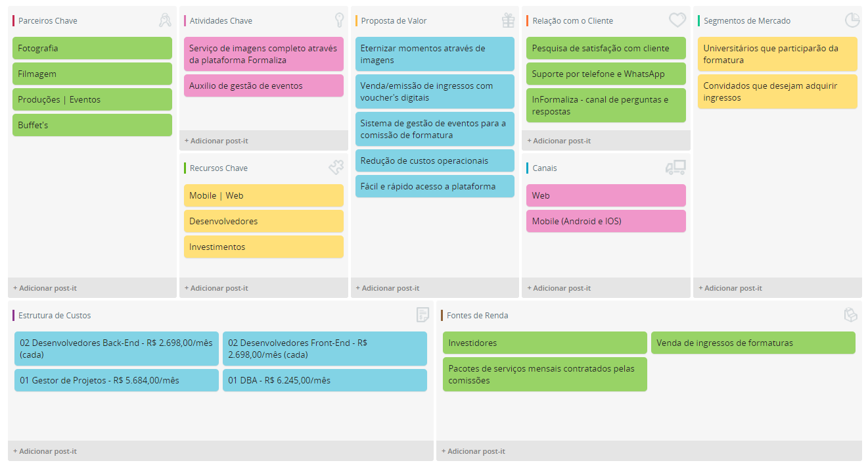
Task: Select the Fotografia post-it
Action: point(92,48)
